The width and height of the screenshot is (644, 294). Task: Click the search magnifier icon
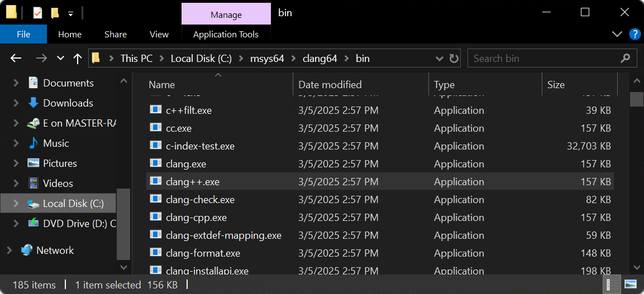point(624,58)
